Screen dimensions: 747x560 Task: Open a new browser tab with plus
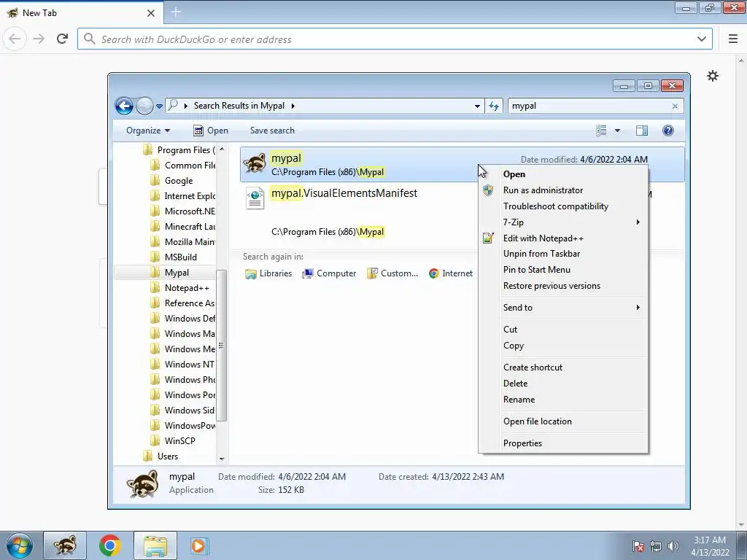tap(175, 12)
